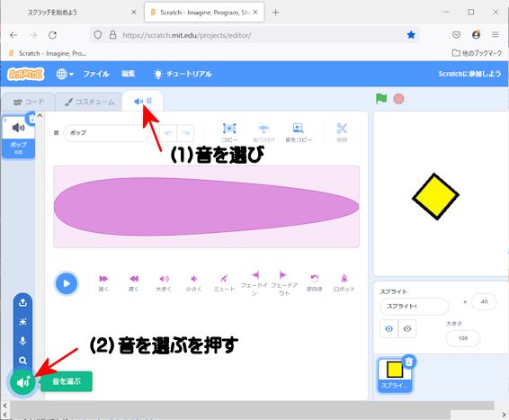Click the sound name field ポップ
Viewport: 509px width, 420px height.
(x=107, y=133)
